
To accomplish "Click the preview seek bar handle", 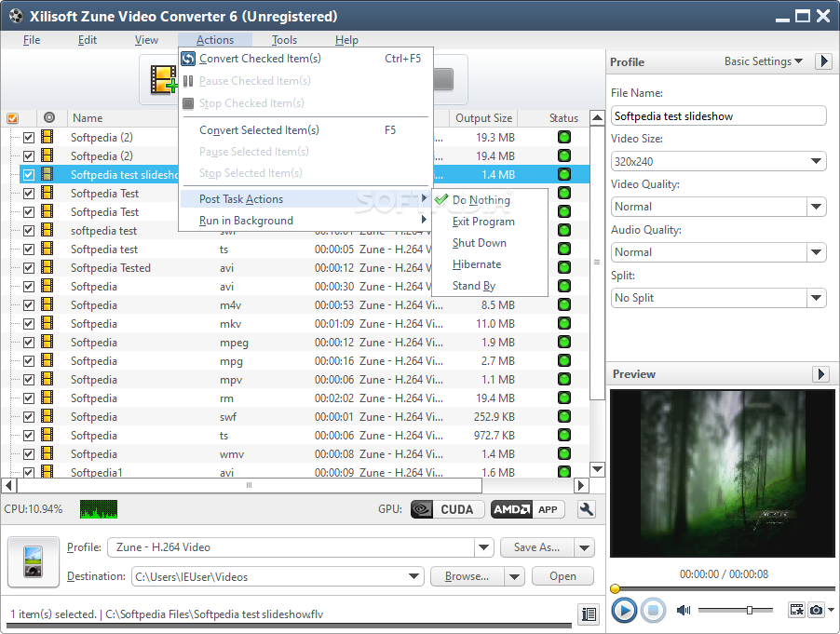I will point(615,588).
